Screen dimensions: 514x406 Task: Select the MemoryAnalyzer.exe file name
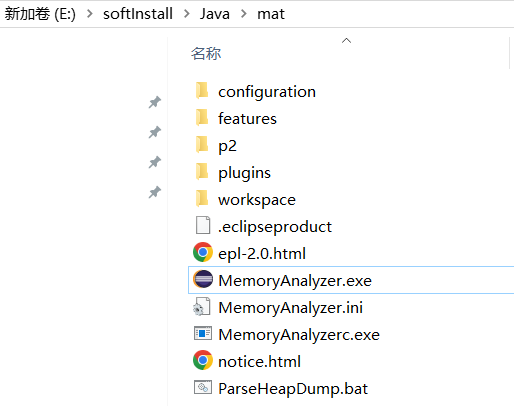(x=295, y=281)
